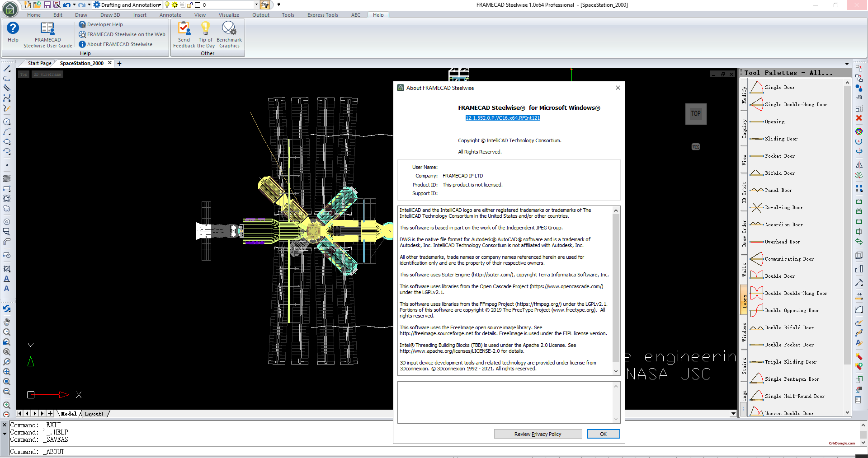Open the redo history dropdown arrow
The height and width of the screenshot is (458, 868).
tap(89, 5)
